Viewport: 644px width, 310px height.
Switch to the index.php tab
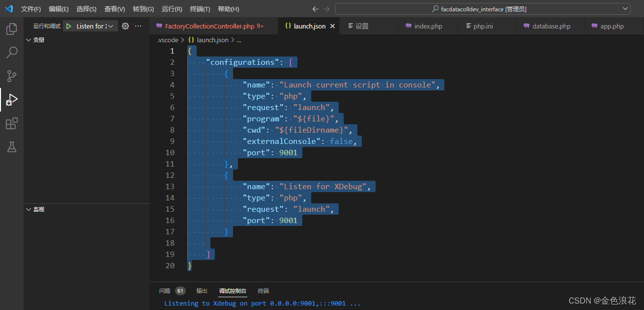pyautogui.click(x=427, y=26)
